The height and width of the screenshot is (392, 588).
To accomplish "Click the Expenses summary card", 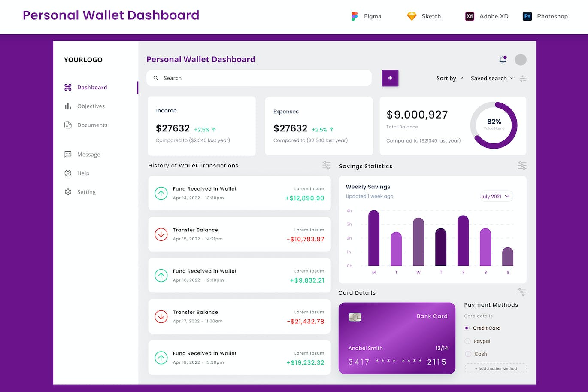I will pyautogui.click(x=319, y=126).
